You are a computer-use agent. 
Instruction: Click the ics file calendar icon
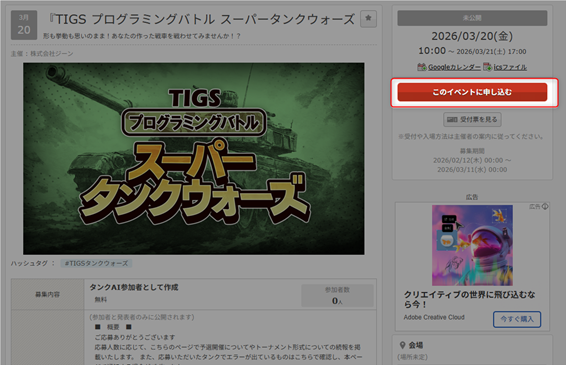[x=488, y=67]
